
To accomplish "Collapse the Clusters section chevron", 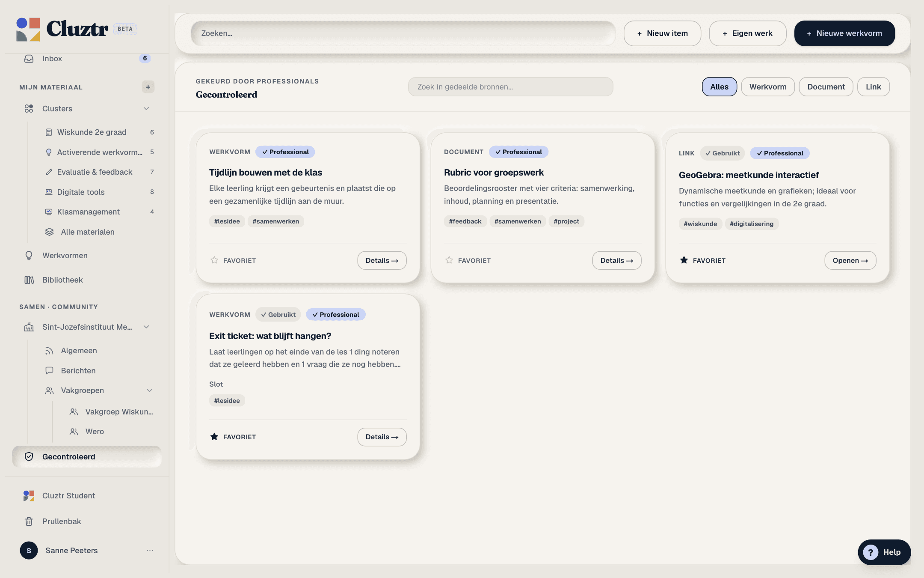I will point(146,109).
